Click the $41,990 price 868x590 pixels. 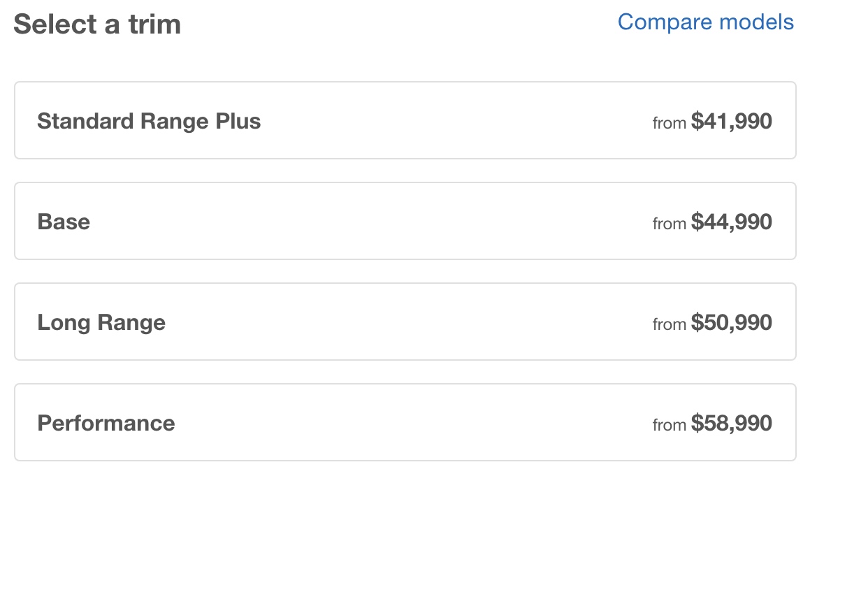pyautogui.click(x=731, y=122)
